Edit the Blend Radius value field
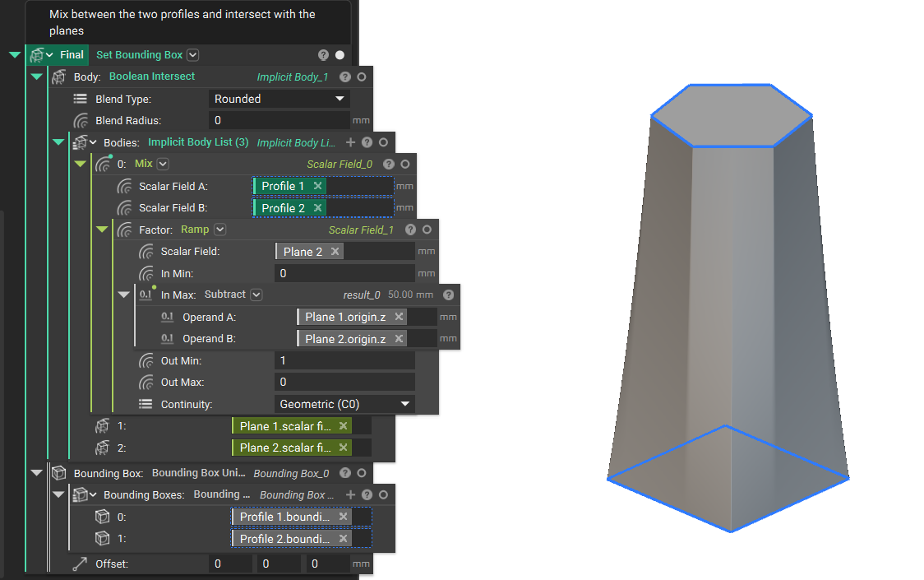Screen dimensions: 924x580 [x=280, y=120]
